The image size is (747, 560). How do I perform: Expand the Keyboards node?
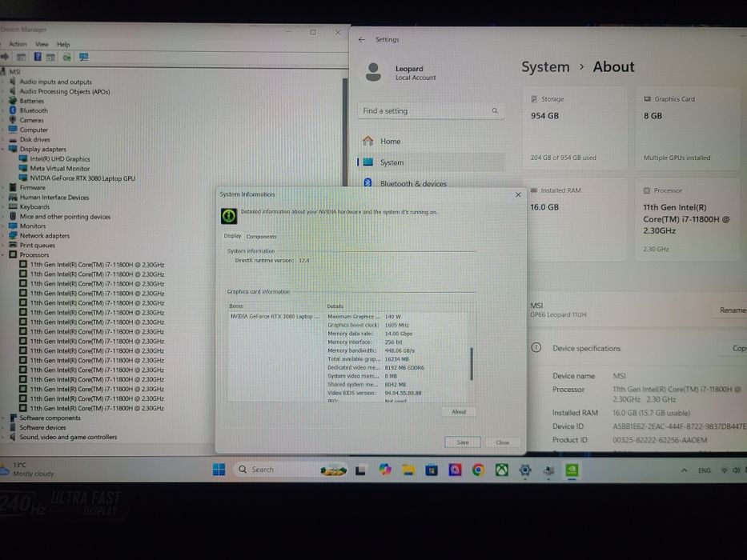[4, 206]
